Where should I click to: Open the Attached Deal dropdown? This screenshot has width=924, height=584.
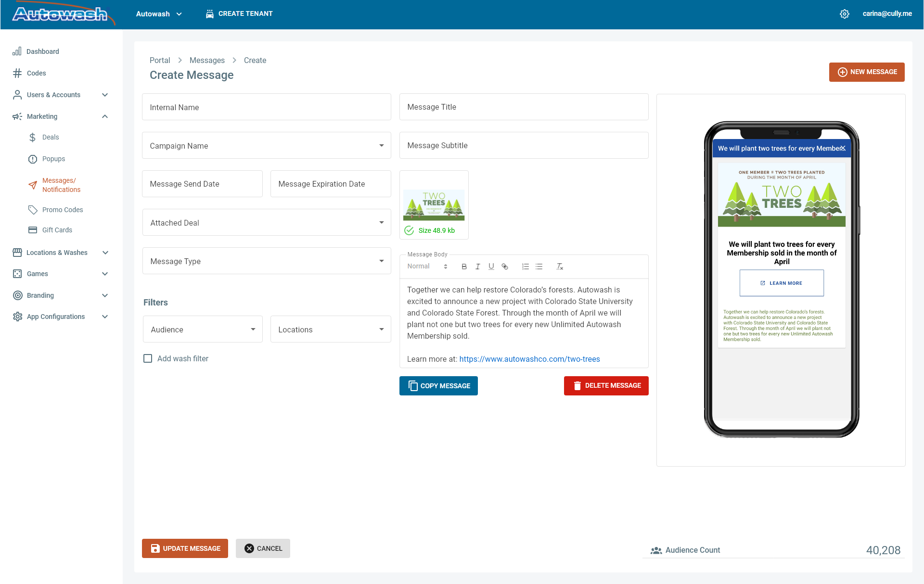(267, 222)
